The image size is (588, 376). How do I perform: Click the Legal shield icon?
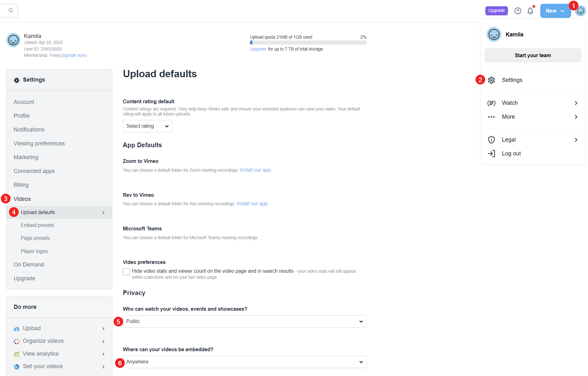(x=492, y=140)
